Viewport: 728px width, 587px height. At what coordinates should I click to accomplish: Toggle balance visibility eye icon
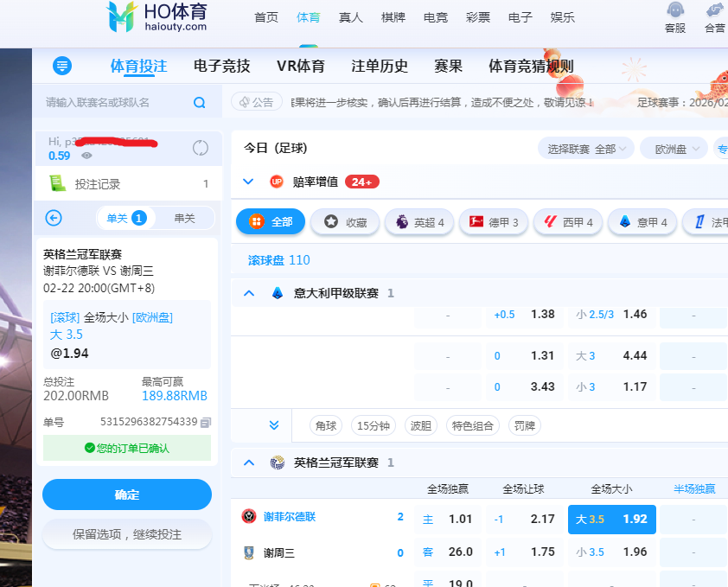click(86, 156)
